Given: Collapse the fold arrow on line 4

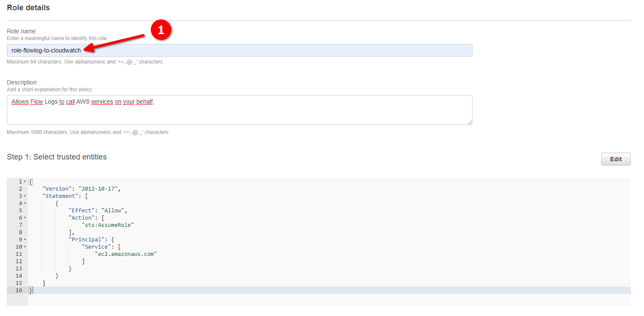Looking at the screenshot, I should click(x=25, y=203).
